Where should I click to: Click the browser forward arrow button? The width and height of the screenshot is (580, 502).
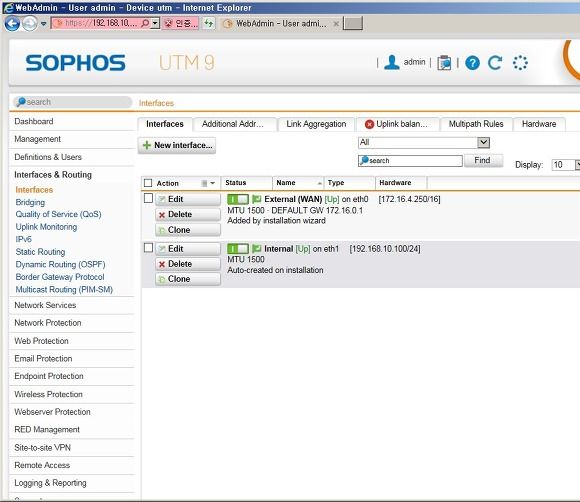click(29, 24)
